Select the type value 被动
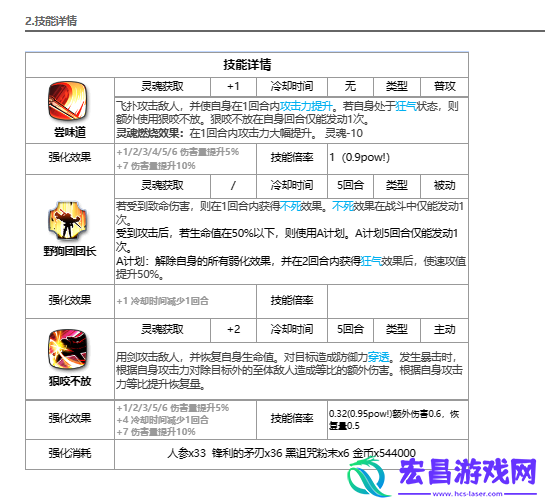545x503 pixels. (445, 186)
